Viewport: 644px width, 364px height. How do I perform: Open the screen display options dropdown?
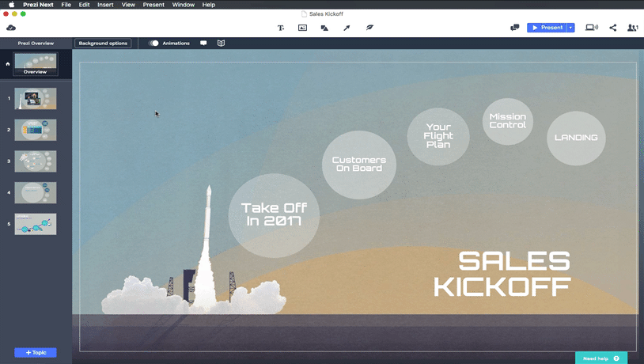[592, 28]
